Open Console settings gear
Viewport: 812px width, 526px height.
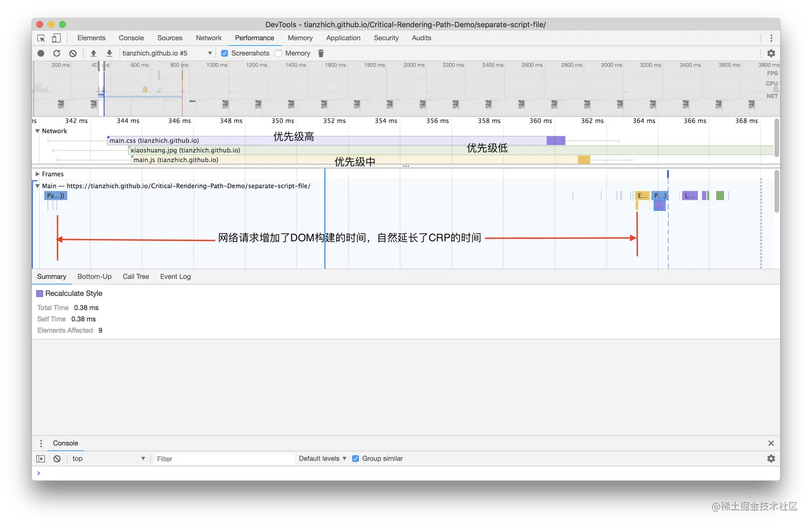[771, 458]
